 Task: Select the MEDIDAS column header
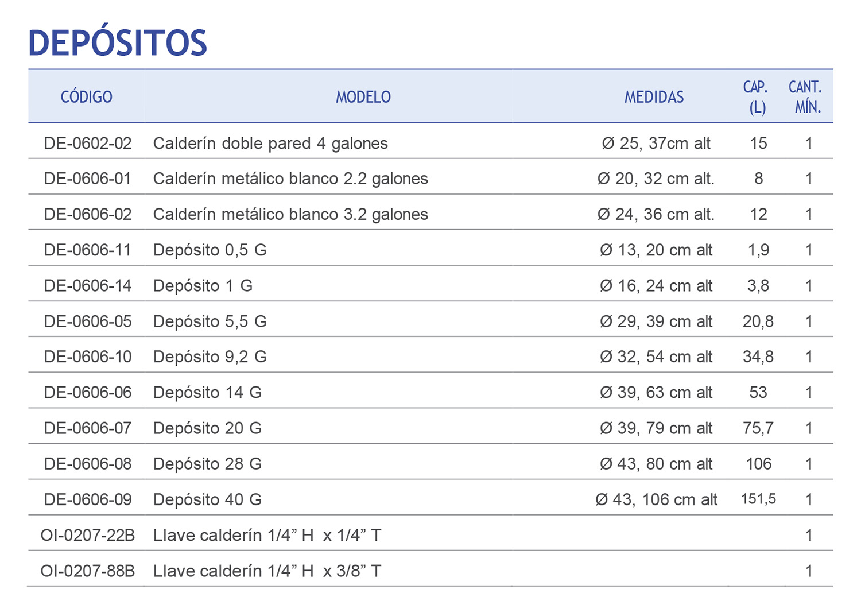coord(654,96)
